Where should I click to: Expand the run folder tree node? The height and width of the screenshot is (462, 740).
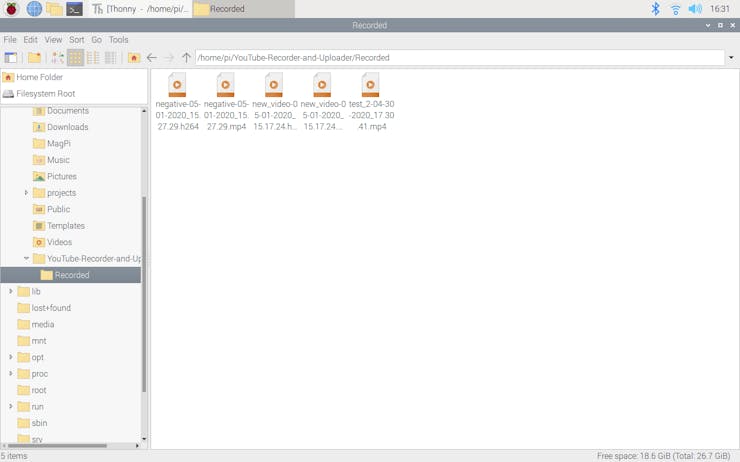tap(10, 406)
